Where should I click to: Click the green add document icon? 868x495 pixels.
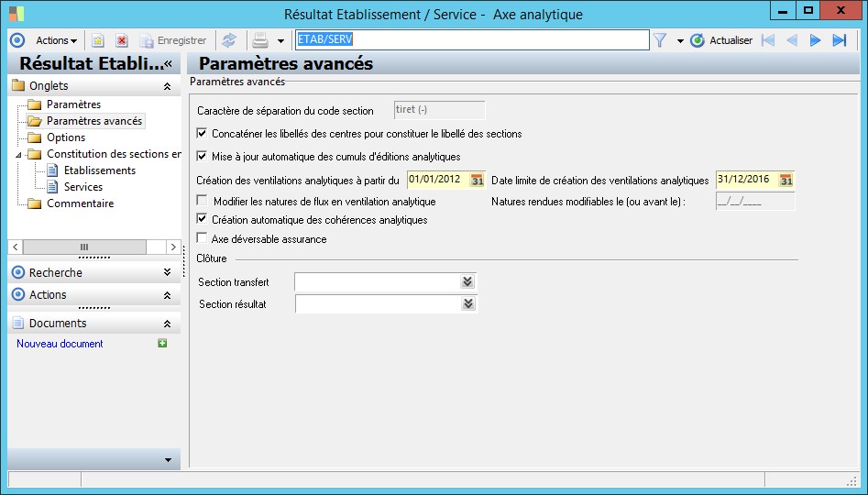162,343
